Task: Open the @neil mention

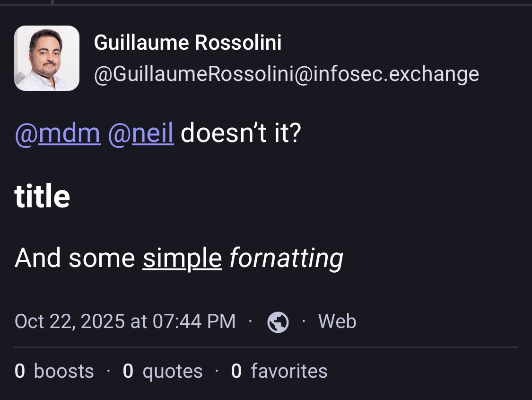Action: tap(140, 134)
